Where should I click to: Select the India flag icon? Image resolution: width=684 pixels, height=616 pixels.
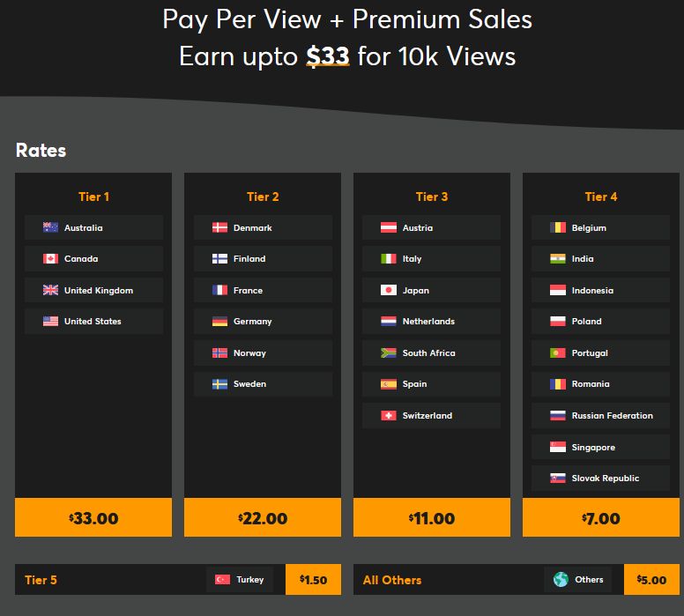[x=558, y=259]
